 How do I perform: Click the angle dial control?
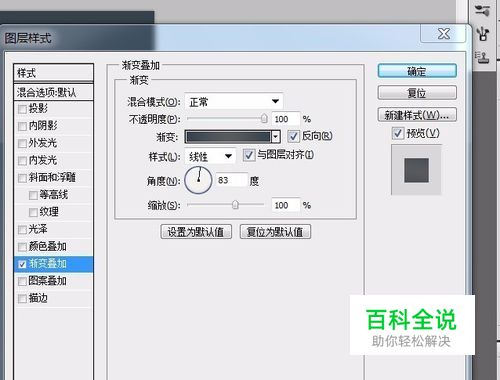[198, 180]
